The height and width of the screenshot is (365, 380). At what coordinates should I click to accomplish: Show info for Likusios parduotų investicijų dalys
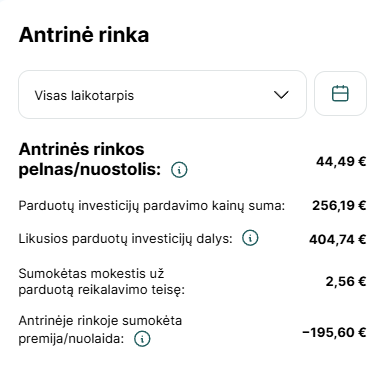click(250, 238)
